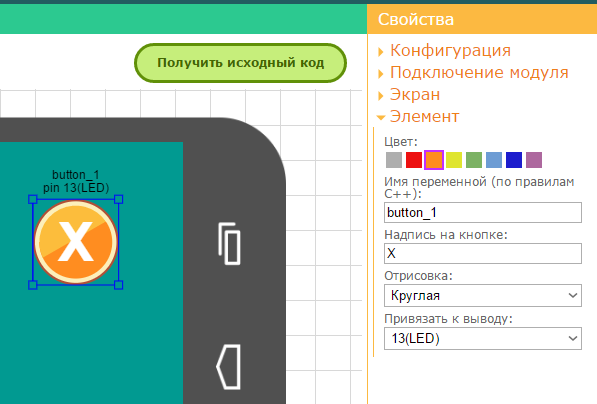Screen dimensions: 597x404
Task: Click the phone recent apps icon
Action: (x=229, y=244)
